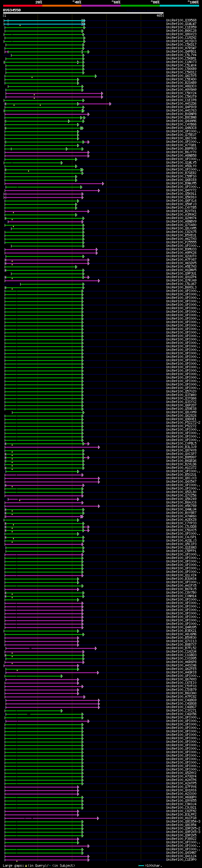Image resolution: width=202 pixels, height=868 pixels.
Task: Click the UniRef100_A1YQX3 entry
Action: point(181,41)
